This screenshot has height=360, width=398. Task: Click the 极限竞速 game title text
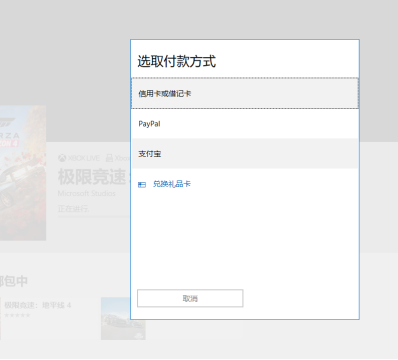click(x=92, y=177)
